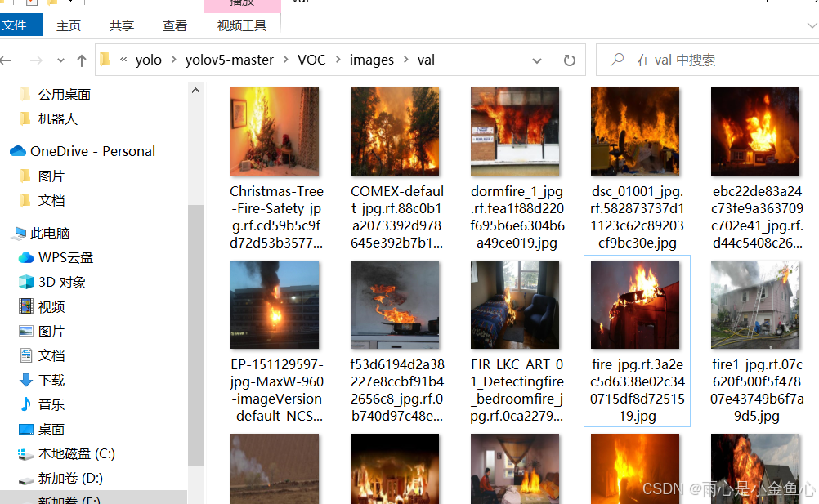The width and height of the screenshot is (819, 504).
Task: Select dormfire_1_jpg image thumbnail
Action: [515, 132]
